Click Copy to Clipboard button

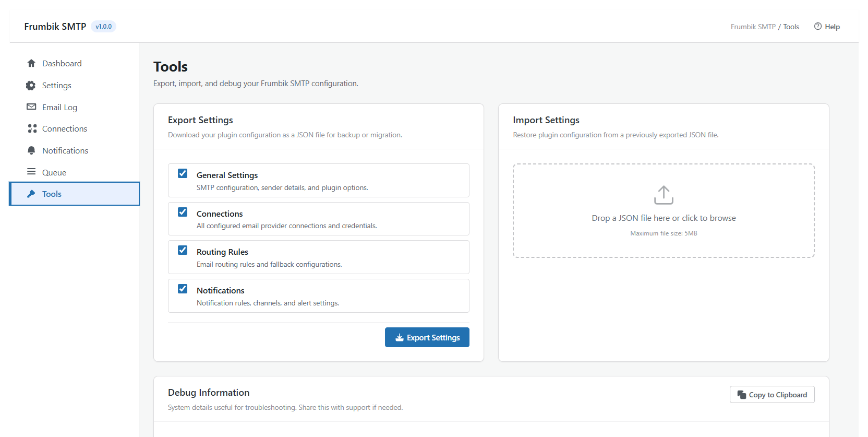(x=772, y=395)
